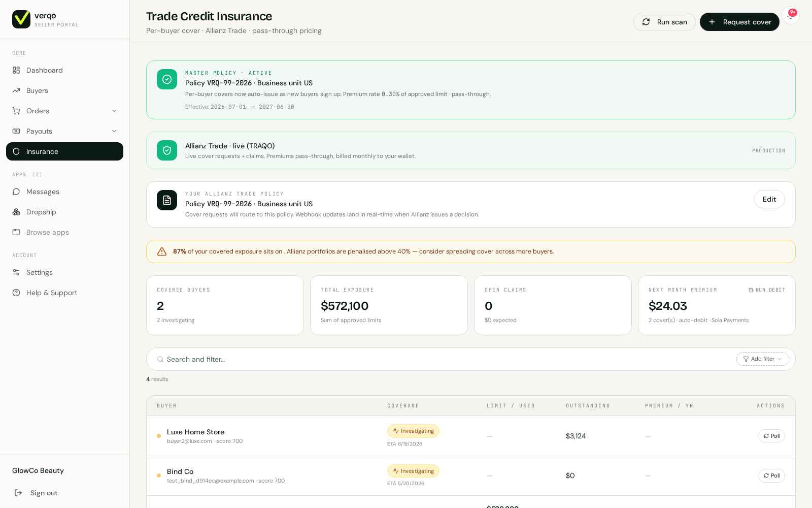812x508 pixels.
Task: Click the Payouts banknote icon in sidebar
Action: coord(16,131)
